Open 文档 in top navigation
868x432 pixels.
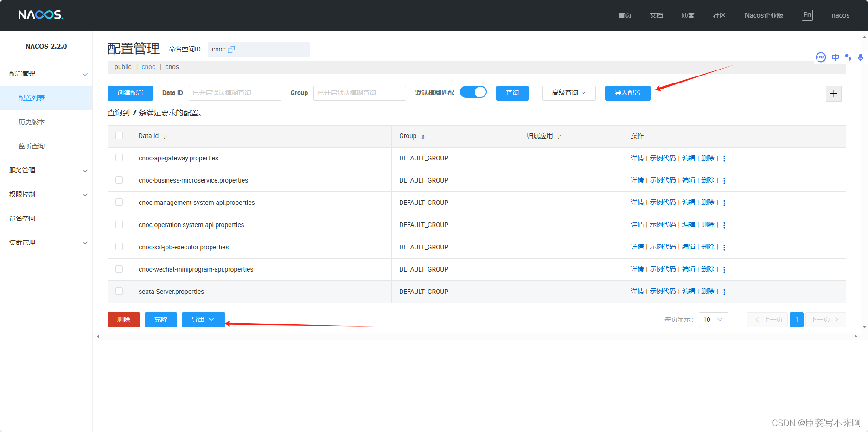point(656,15)
